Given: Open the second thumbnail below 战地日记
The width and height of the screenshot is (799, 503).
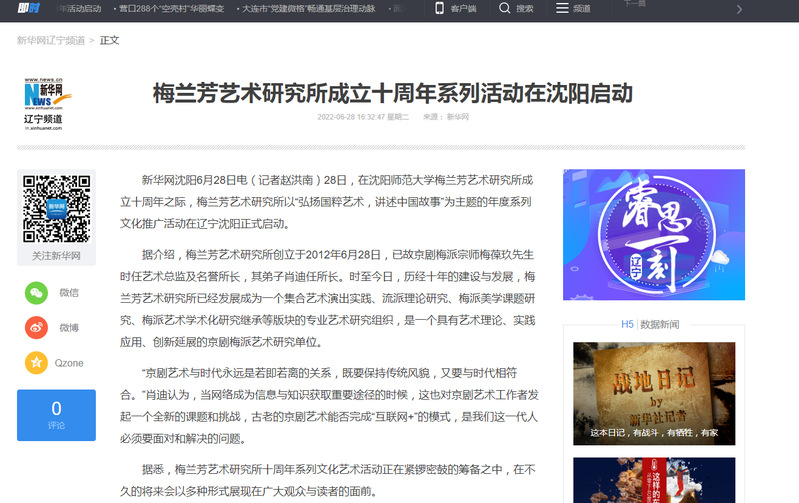Looking at the screenshot, I should point(654,480).
